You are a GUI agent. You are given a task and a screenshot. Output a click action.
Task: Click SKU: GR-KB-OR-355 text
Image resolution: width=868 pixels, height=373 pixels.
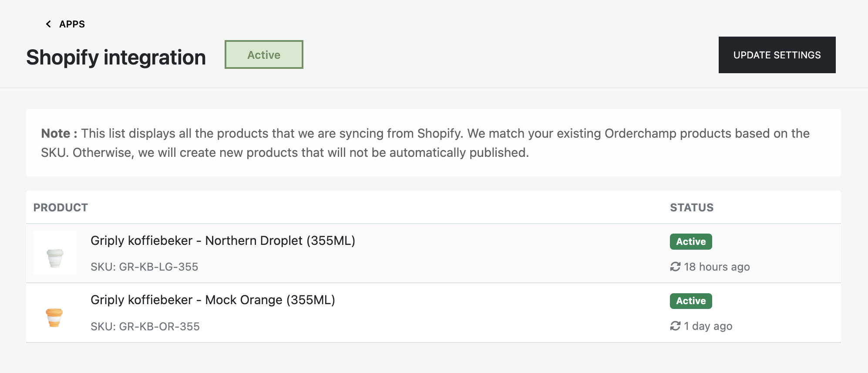(145, 326)
